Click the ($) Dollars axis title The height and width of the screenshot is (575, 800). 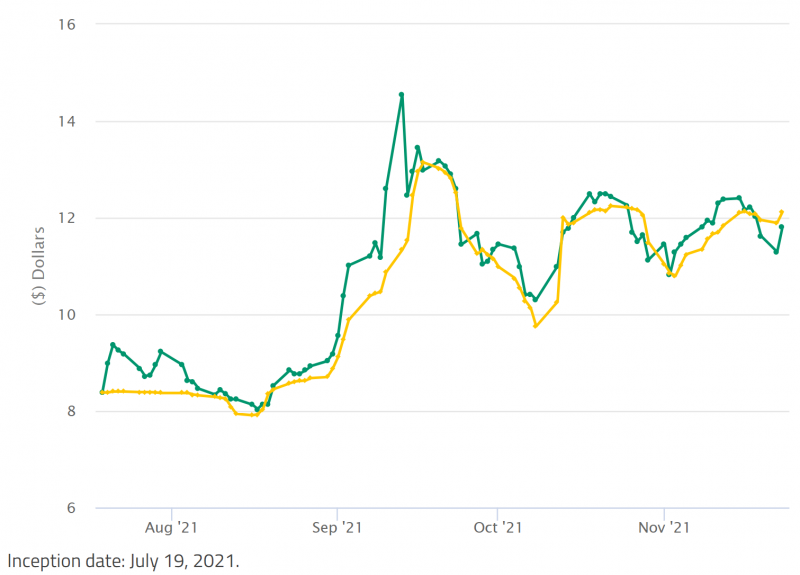[x=39, y=266]
